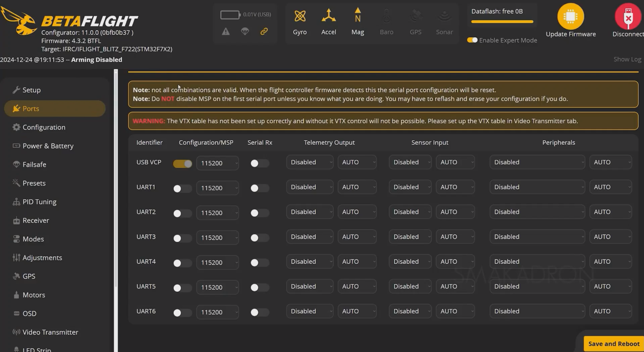Toggle Enable Expert Mode switch
This screenshot has width=644, height=352.
pos(472,40)
